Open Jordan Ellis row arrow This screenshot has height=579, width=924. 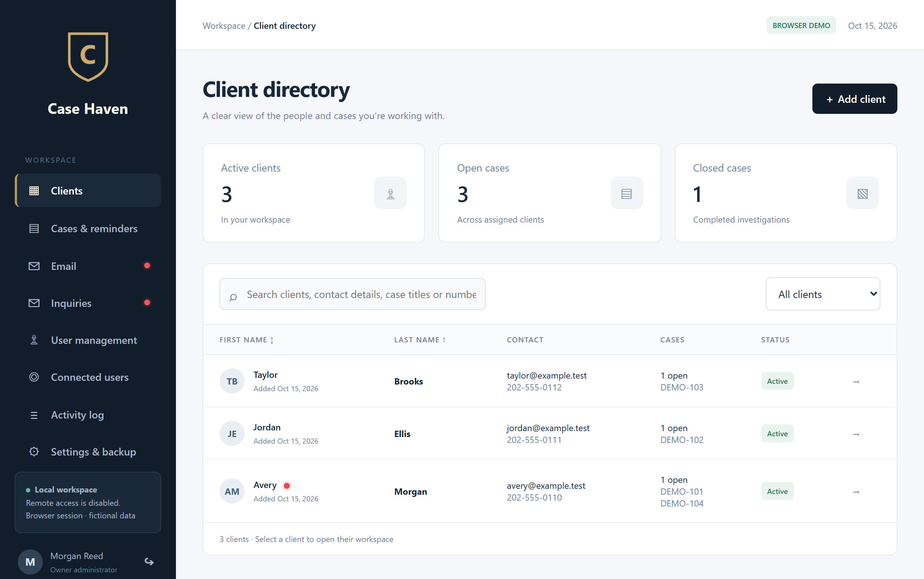point(856,434)
